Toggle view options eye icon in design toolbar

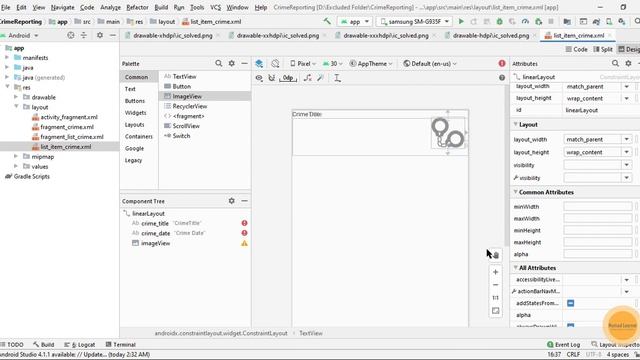(x=259, y=78)
